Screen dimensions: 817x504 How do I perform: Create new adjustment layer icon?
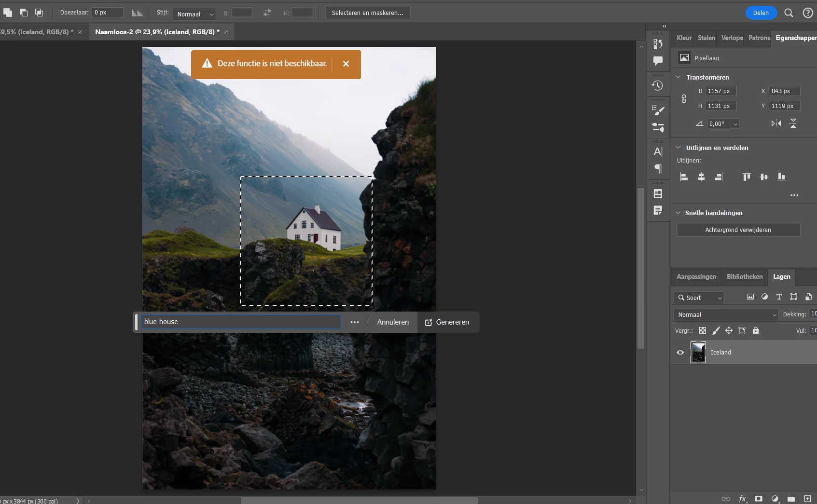(x=775, y=499)
